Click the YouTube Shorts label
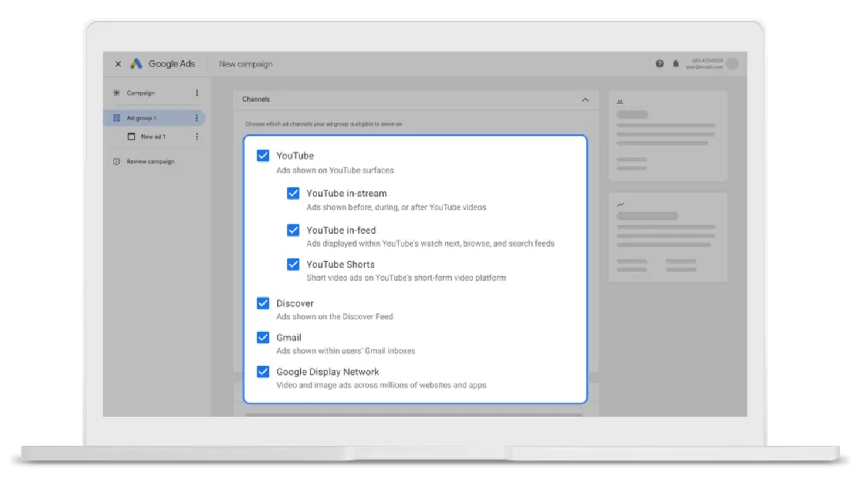 pos(340,264)
